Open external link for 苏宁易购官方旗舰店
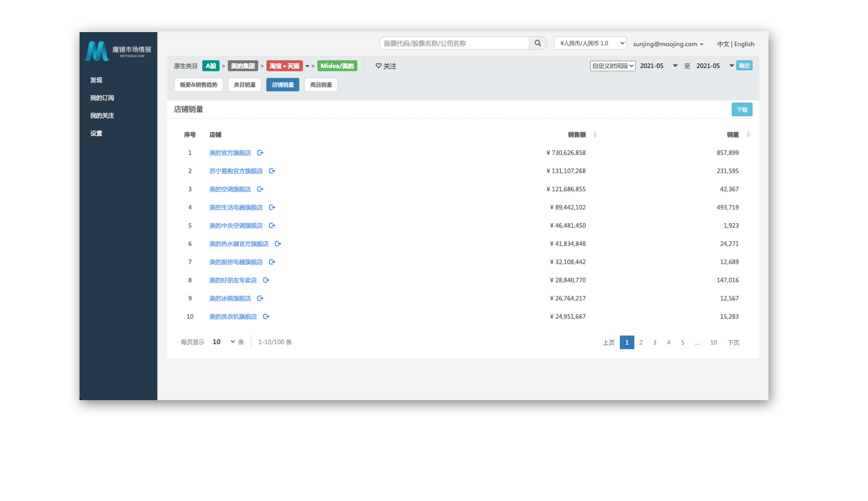This screenshot has height=501, width=868. (272, 171)
